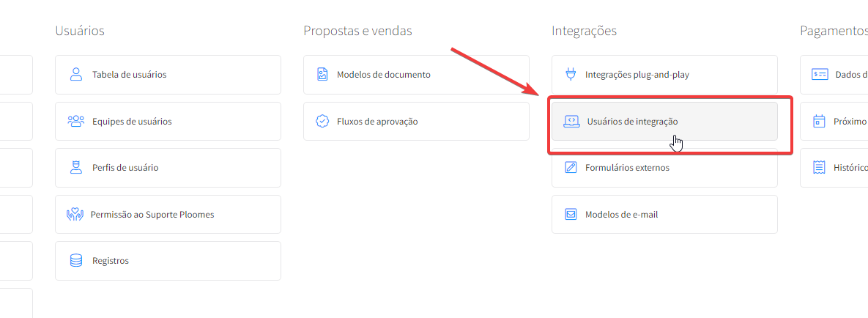The image size is (868, 318).
Task: Click the document icon for Modelos de documento
Action: click(x=322, y=75)
